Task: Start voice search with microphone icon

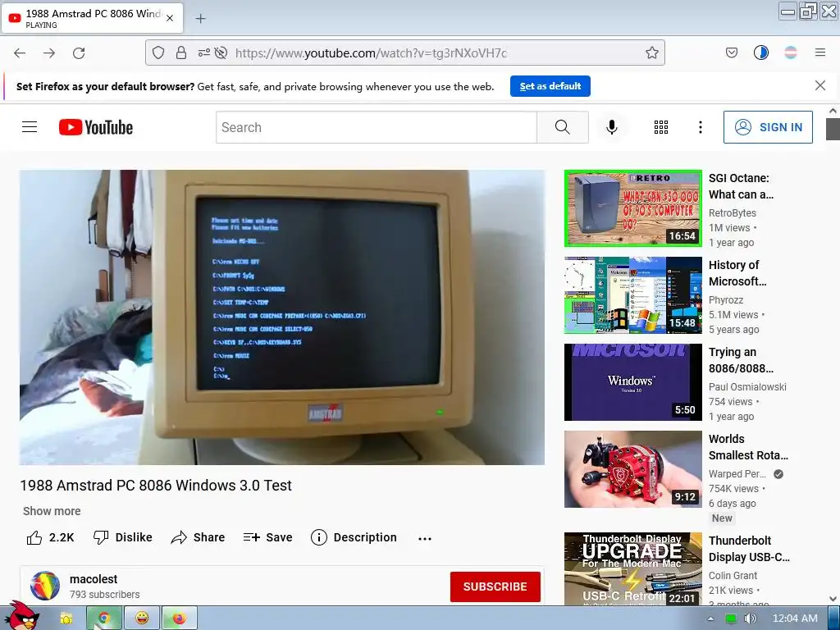Action: click(x=612, y=127)
